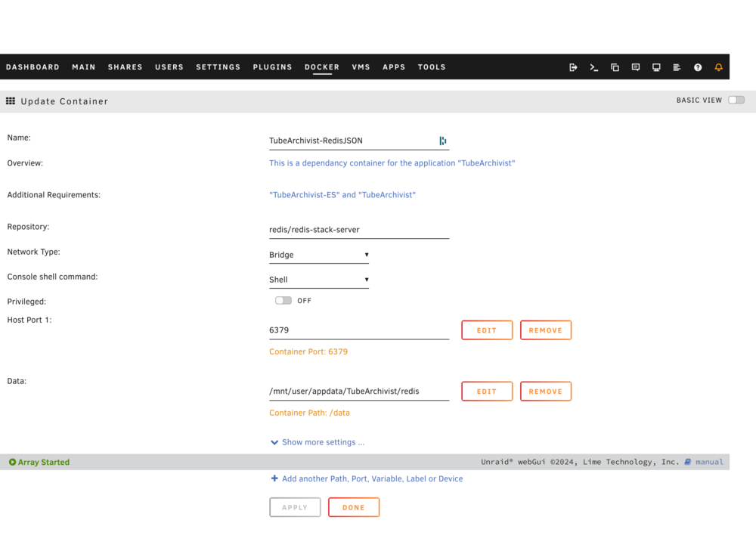
Task: Open the Network Type Bridge dropdown
Action: tap(319, 255)
